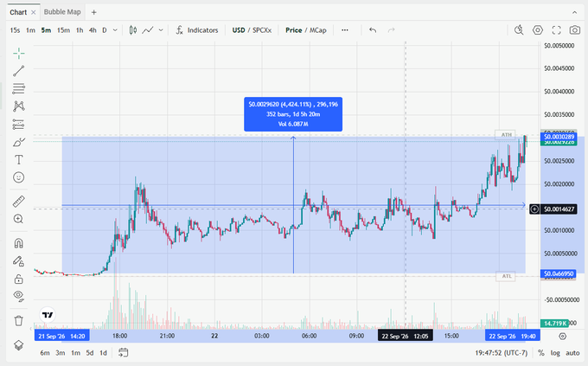Toggle percent scale on price axis
The height and width of the screenshot is (366, 588).
[540, 353]
